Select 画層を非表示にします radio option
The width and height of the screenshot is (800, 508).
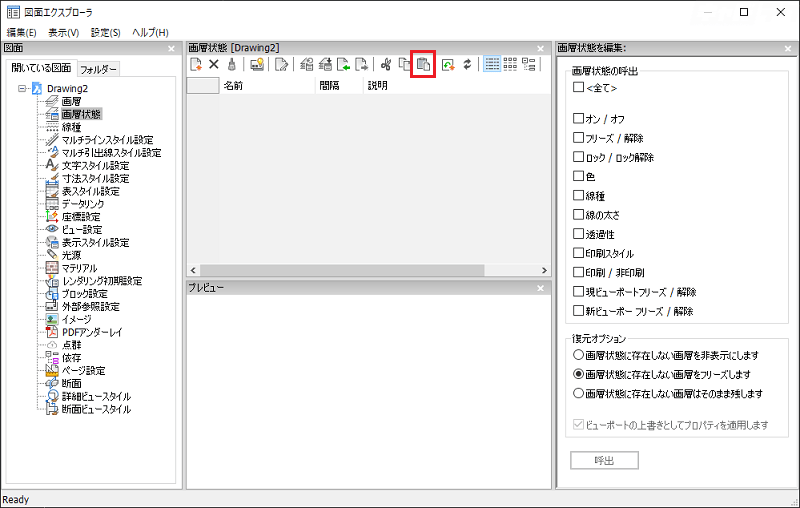tap(578, 354)
